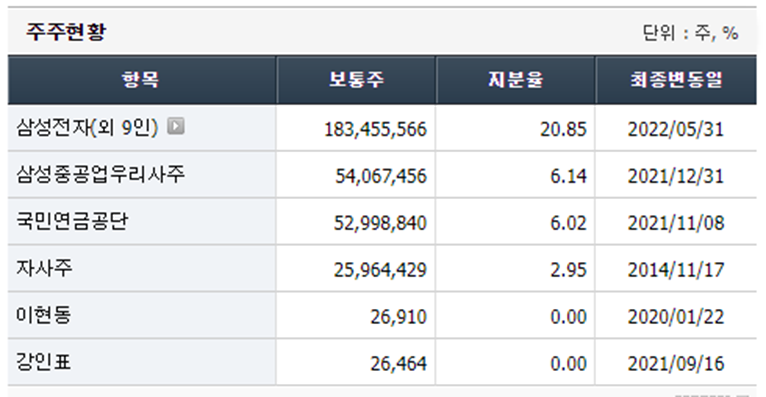
Task: Click the 최종변동일 column header
Action: [x=676, y=80]
